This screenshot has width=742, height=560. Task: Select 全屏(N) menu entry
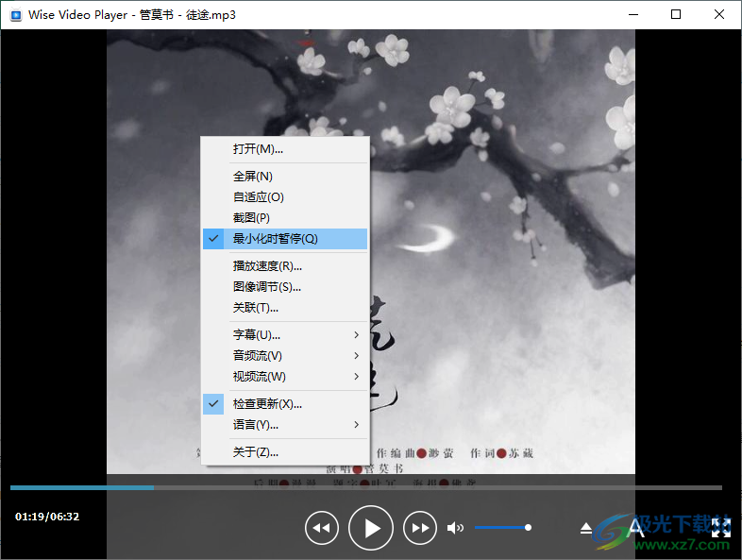[285, 177]
